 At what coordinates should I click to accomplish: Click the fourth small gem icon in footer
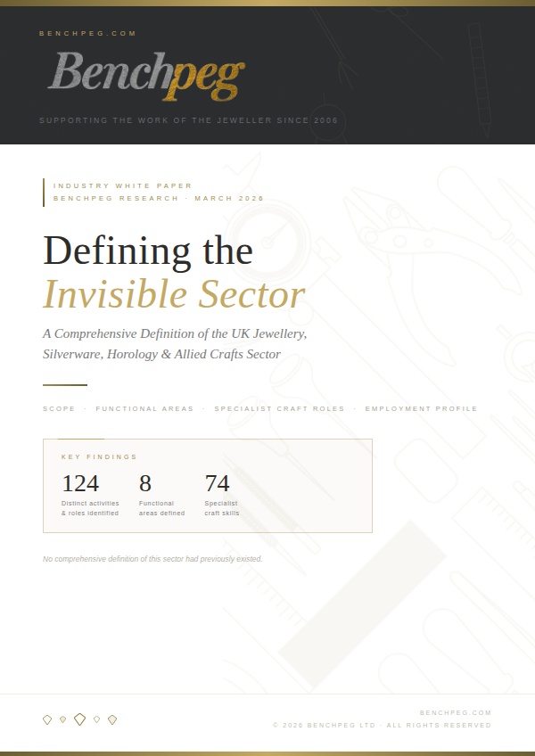point(97,719)
